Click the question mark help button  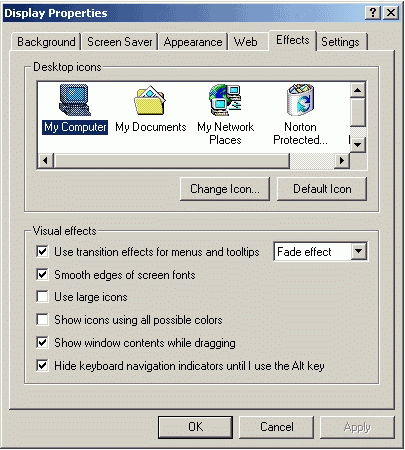[x=373, y=13]
